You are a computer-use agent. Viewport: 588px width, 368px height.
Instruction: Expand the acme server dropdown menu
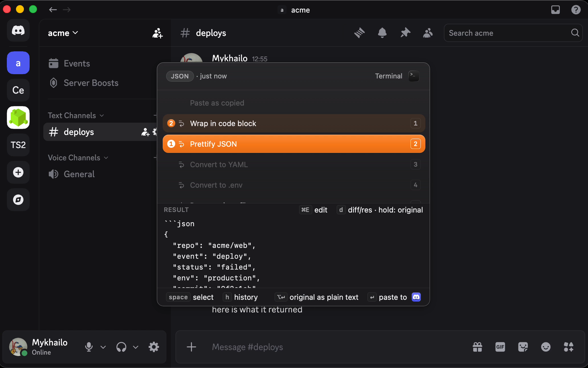pyautogui.click(x=63, y=33)
